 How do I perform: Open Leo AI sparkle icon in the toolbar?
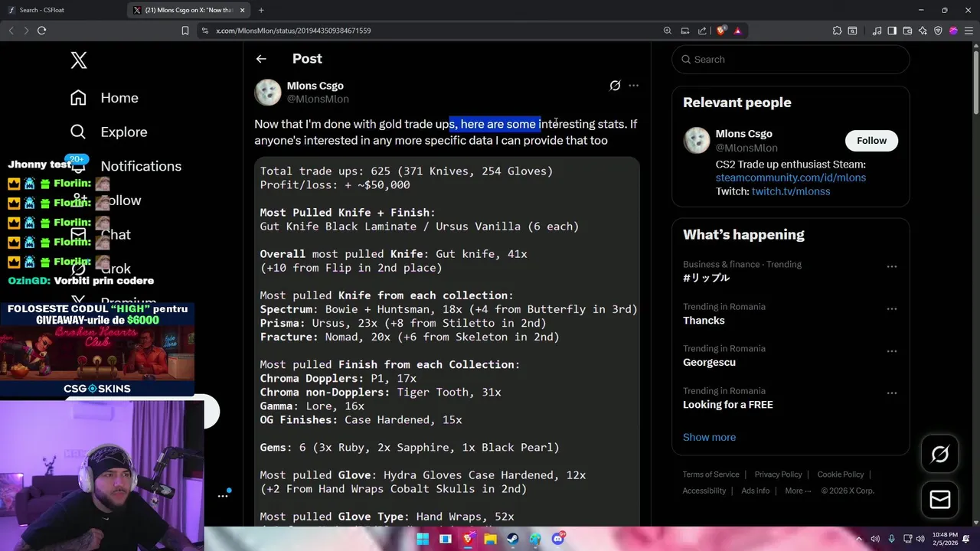pos(923,31)
